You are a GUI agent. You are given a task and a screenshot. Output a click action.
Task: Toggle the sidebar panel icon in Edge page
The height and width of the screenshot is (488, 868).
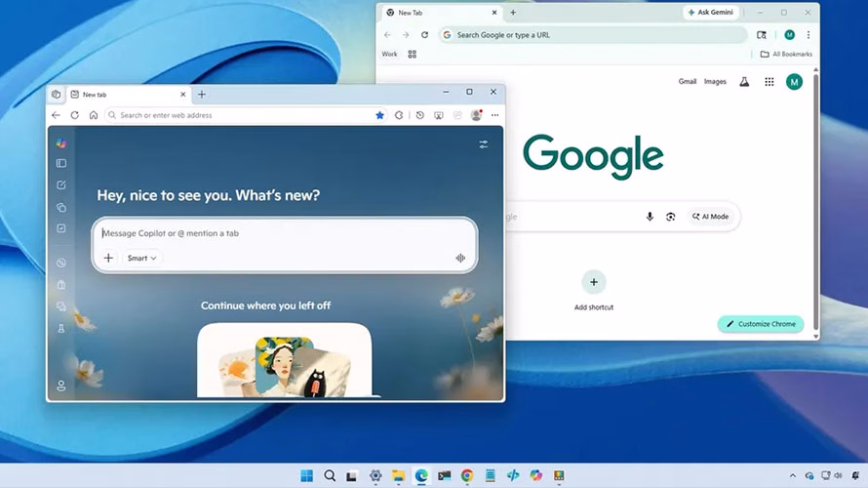tap(61, 163)
